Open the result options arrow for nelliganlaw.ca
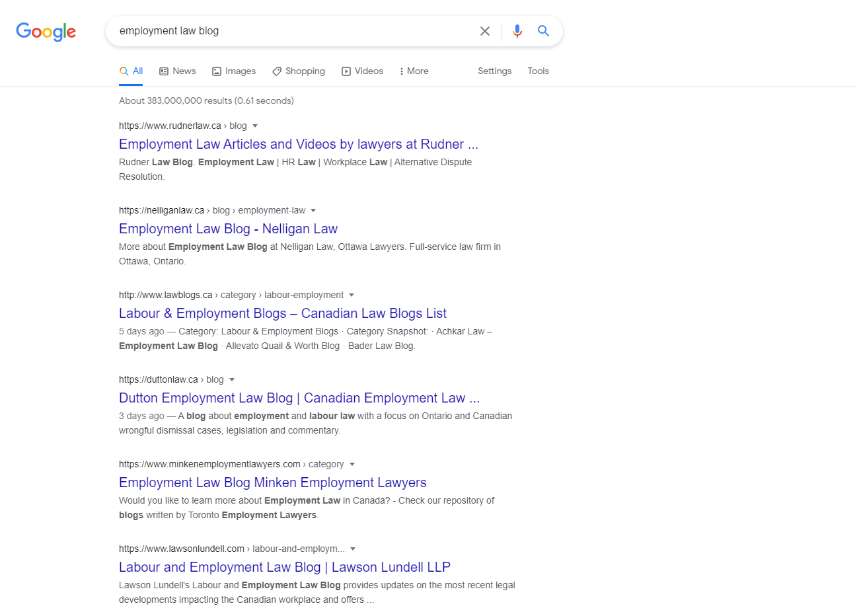This screenshot has width=857, height=616. [x=313, y=210]
